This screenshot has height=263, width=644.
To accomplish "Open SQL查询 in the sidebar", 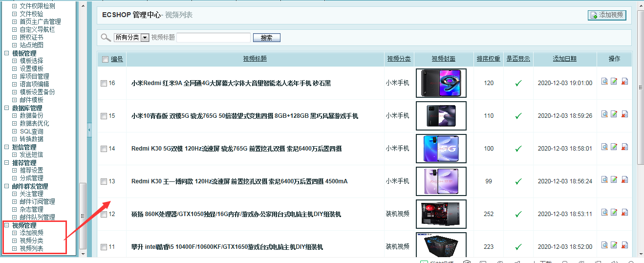I will (x=31, y=131).
